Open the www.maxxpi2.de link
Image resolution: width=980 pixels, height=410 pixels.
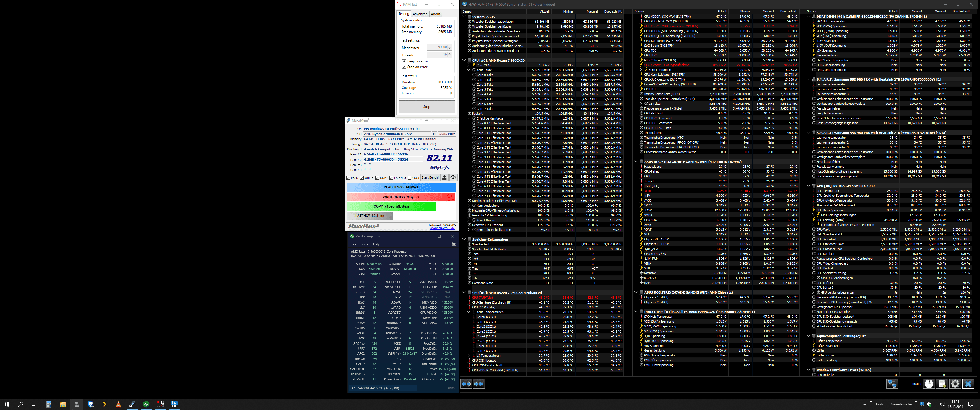[442, 228]
